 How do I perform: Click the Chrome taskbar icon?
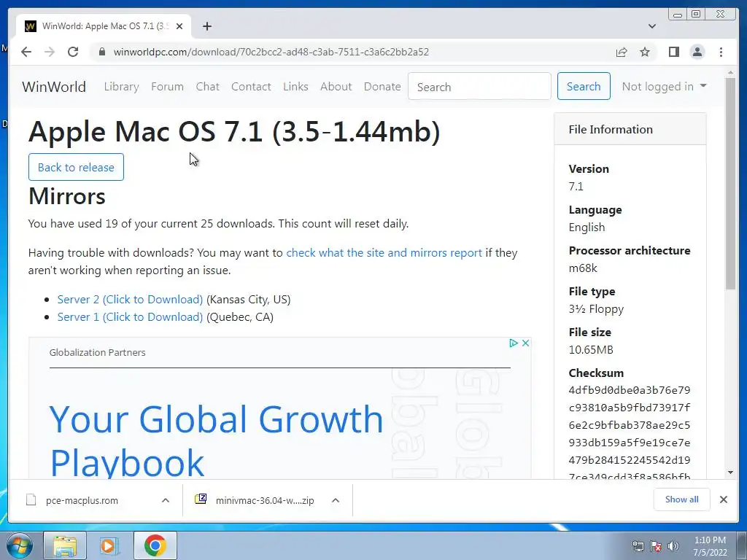tap(155, 545)
